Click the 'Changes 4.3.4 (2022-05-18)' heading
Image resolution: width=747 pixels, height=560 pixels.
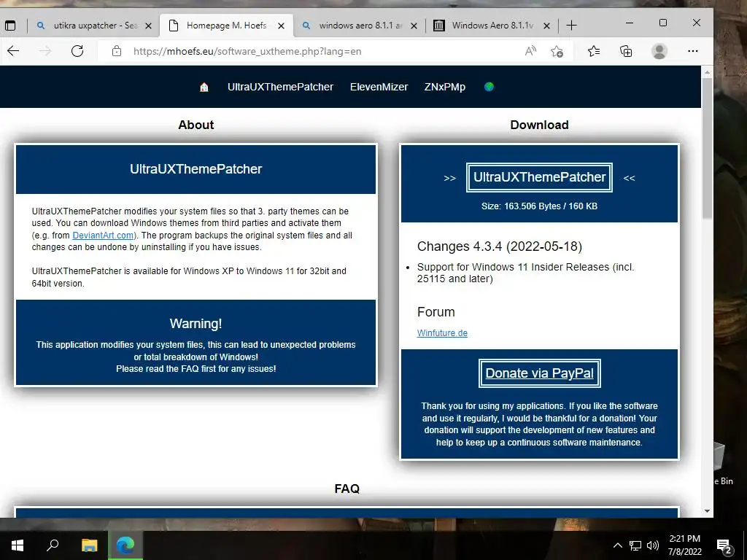499,246
